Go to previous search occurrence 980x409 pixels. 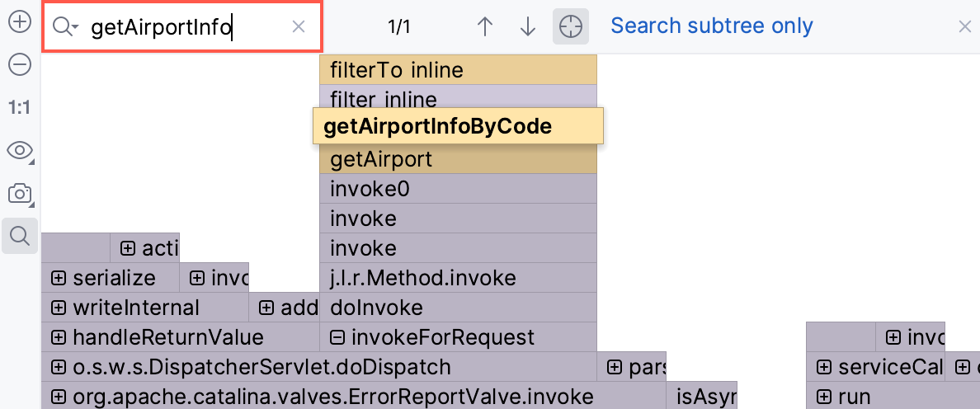485,27
